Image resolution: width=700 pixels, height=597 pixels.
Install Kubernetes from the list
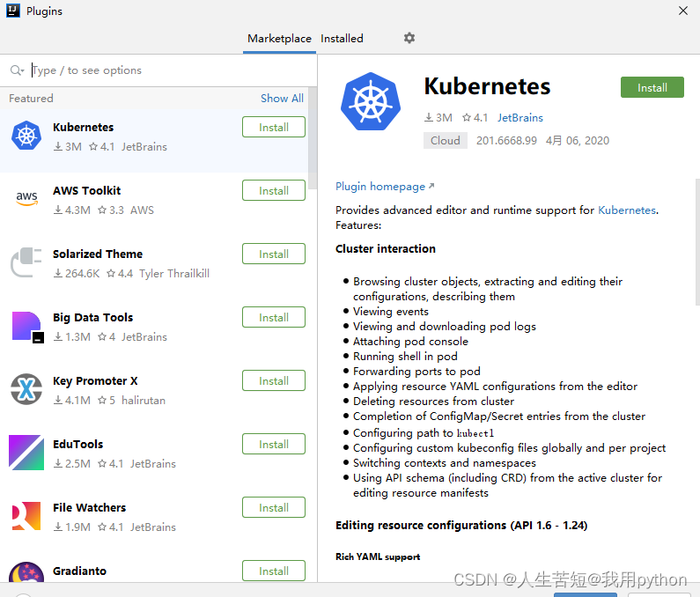274,128
